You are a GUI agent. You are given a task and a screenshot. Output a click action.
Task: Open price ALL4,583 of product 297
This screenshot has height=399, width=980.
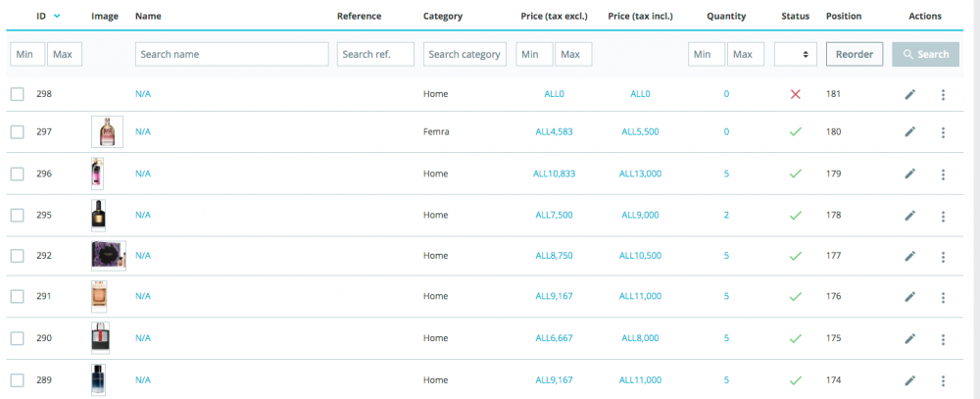tap(554, 132)
